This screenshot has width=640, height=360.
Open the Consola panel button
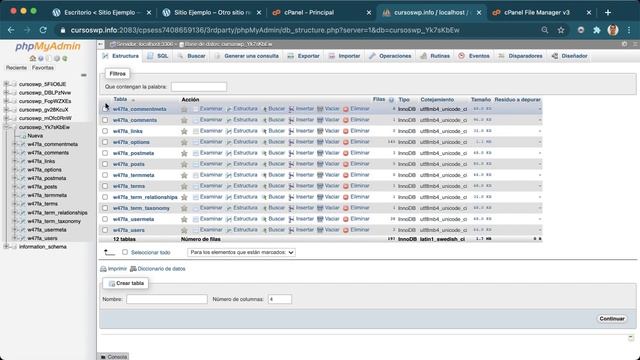(113, 357)
